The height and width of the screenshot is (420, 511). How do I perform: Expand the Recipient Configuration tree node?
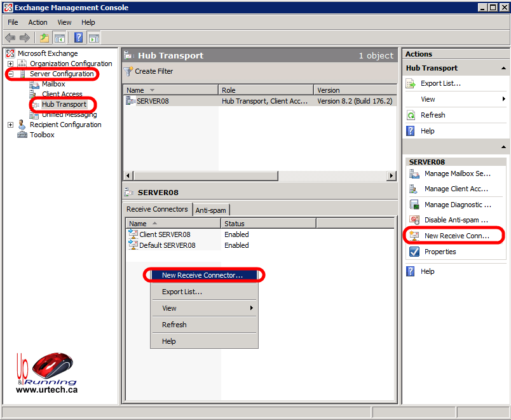(10, 125)
